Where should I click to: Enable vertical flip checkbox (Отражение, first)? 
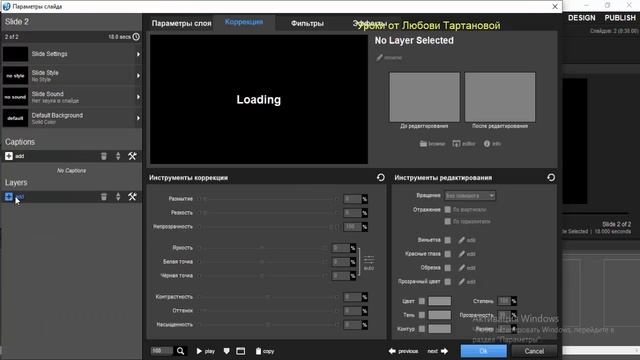[448, 209]
